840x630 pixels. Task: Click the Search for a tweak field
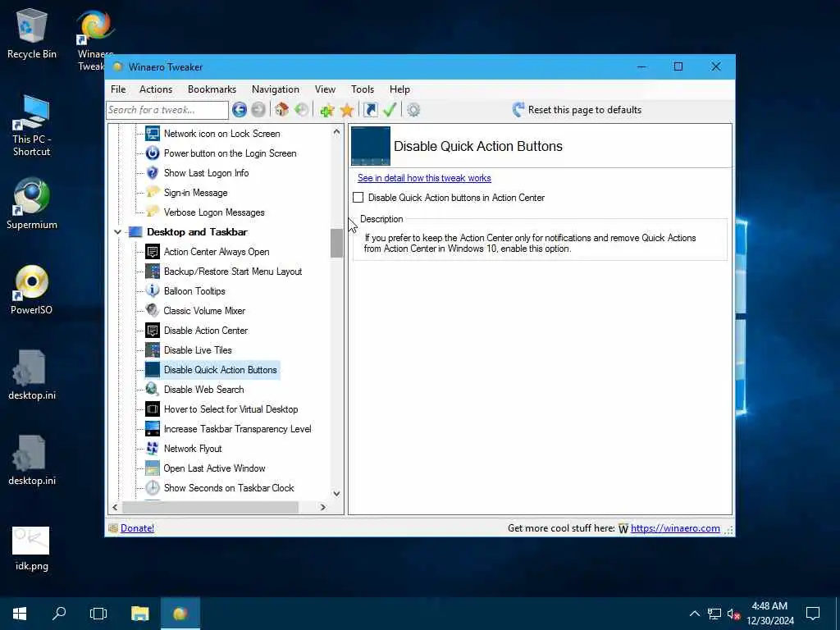point(167,110)
